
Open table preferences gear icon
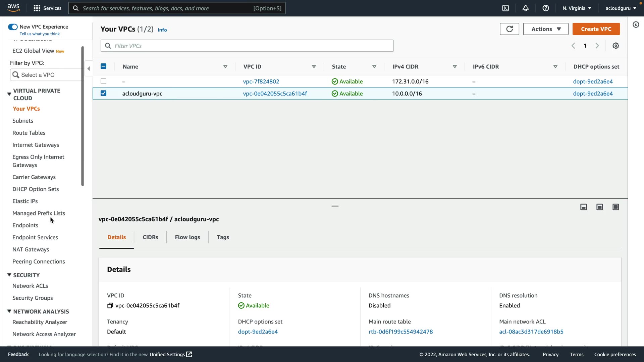coord(616,46)
